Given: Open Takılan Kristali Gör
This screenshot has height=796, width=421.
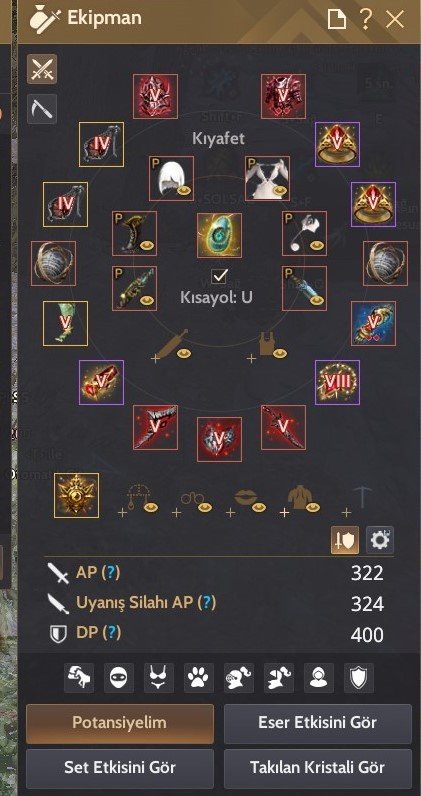Looking at the screenshot, I should tap(318, 769).
